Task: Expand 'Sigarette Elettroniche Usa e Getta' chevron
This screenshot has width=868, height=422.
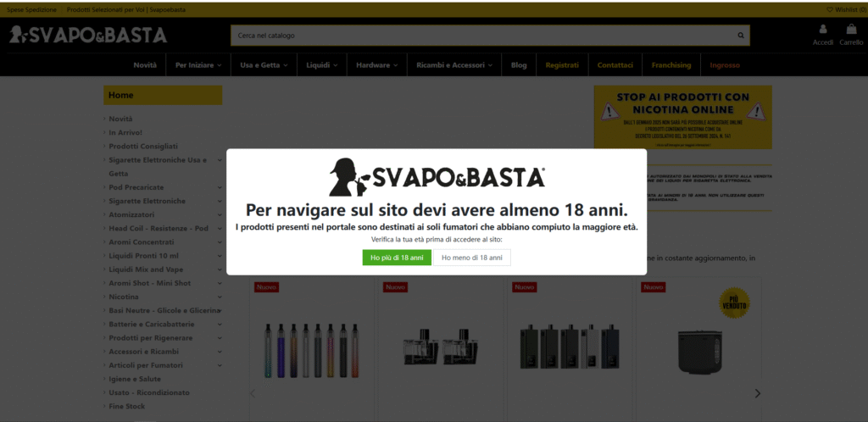Action: (x=220, y=160)
